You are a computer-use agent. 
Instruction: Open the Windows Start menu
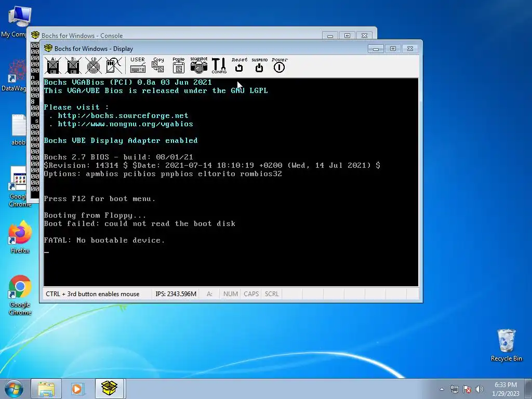pyautogui.click(x=14, y=389)
